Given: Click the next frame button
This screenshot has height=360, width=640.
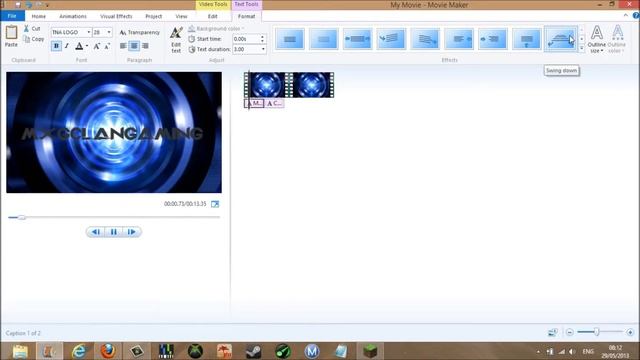Looking at the screenshot, I should tap(131, 232).
